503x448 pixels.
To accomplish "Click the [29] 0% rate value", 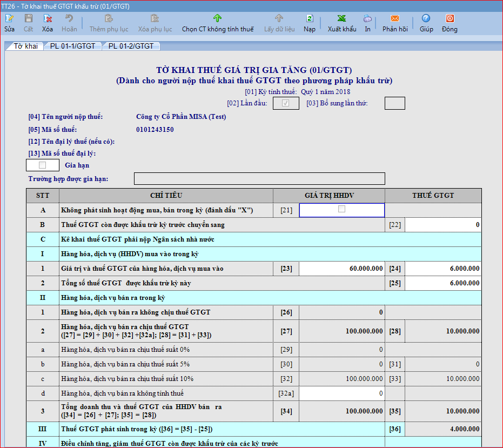I will tap(341, 350).
